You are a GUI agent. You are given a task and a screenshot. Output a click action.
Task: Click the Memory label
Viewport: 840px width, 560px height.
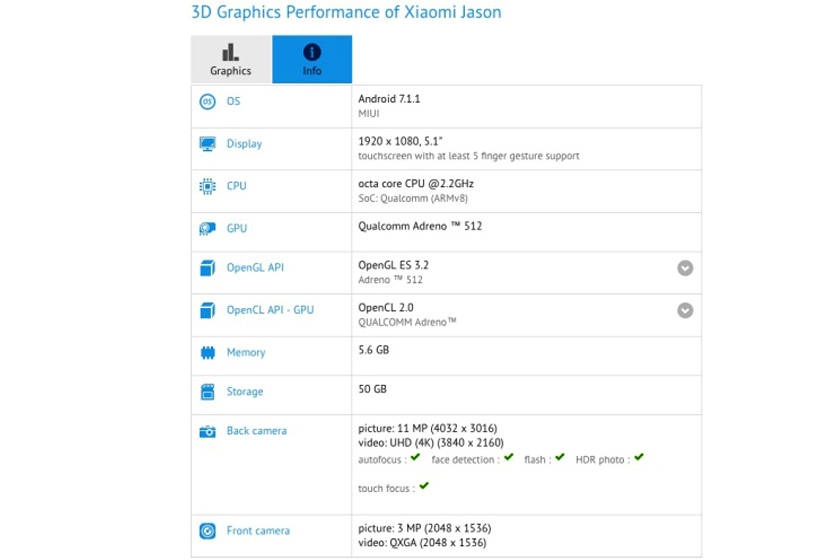click(x=246, y=353)
